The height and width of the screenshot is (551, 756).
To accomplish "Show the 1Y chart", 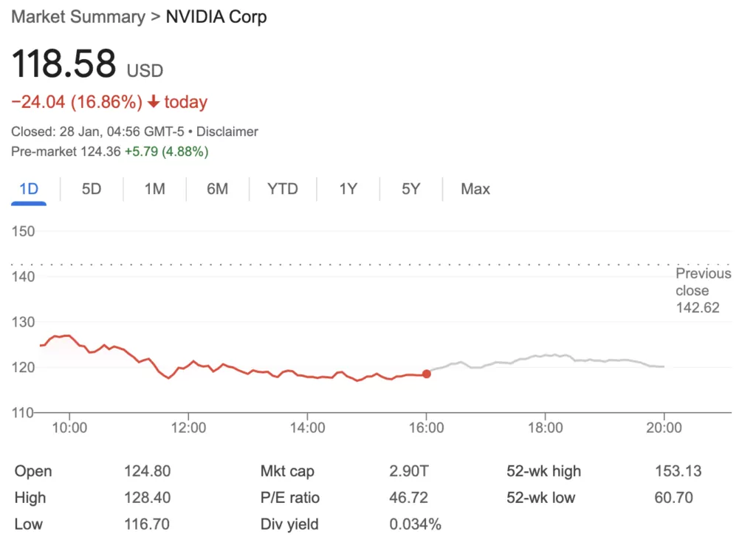I will click(347, 189).
